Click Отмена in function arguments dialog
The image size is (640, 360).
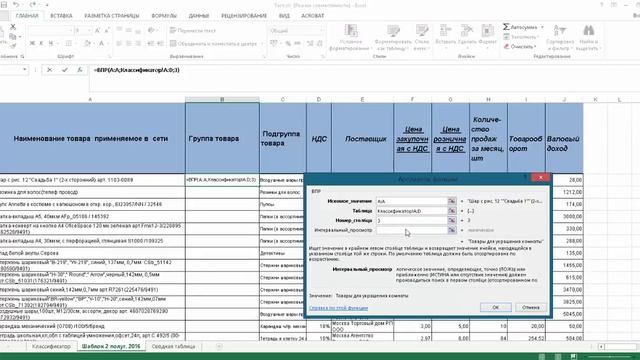pos(531,307)
